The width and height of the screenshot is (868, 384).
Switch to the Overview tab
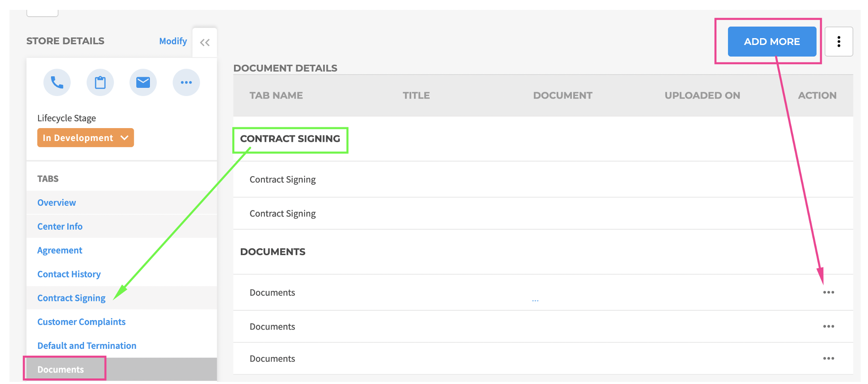click(x=57, y=203)
